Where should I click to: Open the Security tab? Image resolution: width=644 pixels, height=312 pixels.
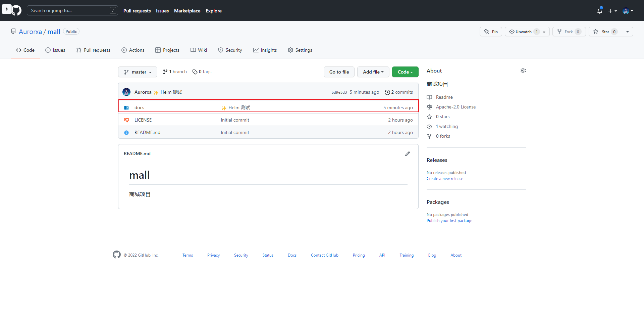coord(230,50)
